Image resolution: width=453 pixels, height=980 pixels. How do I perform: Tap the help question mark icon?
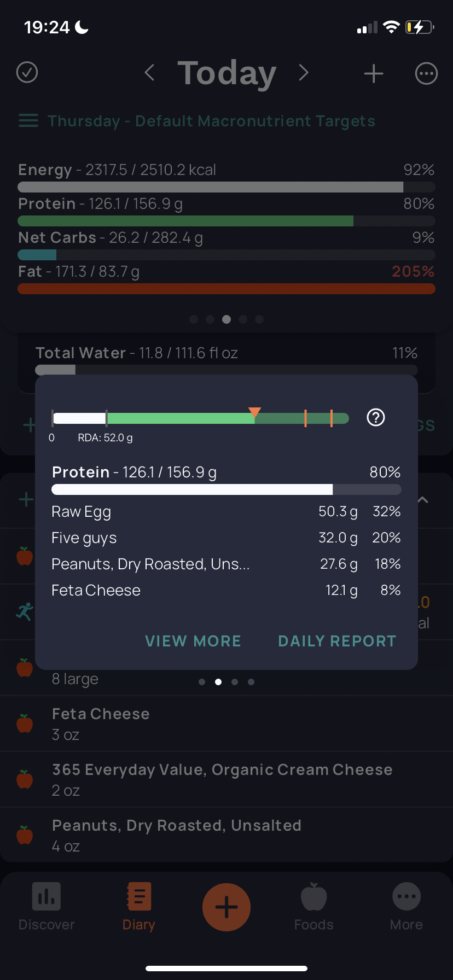click(x=376, y=418)
